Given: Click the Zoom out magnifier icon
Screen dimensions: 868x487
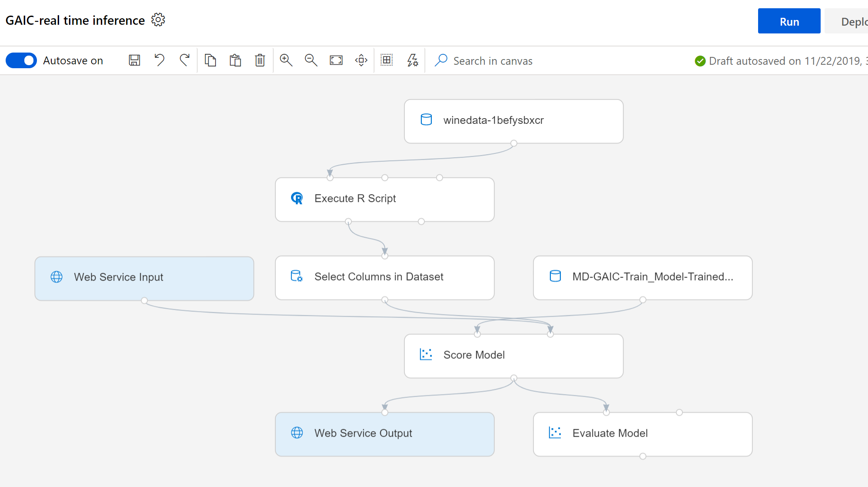Looking at the screenshot, I should 311,60.
